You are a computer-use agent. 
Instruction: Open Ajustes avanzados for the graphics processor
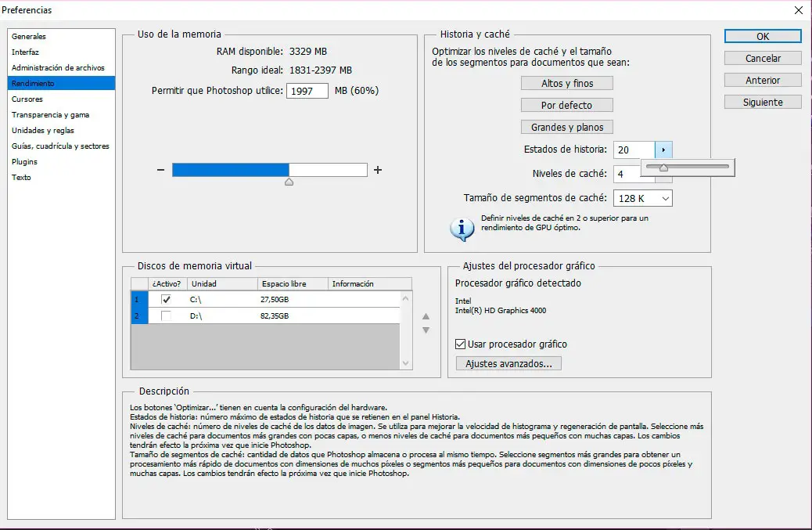pos(508,364)
